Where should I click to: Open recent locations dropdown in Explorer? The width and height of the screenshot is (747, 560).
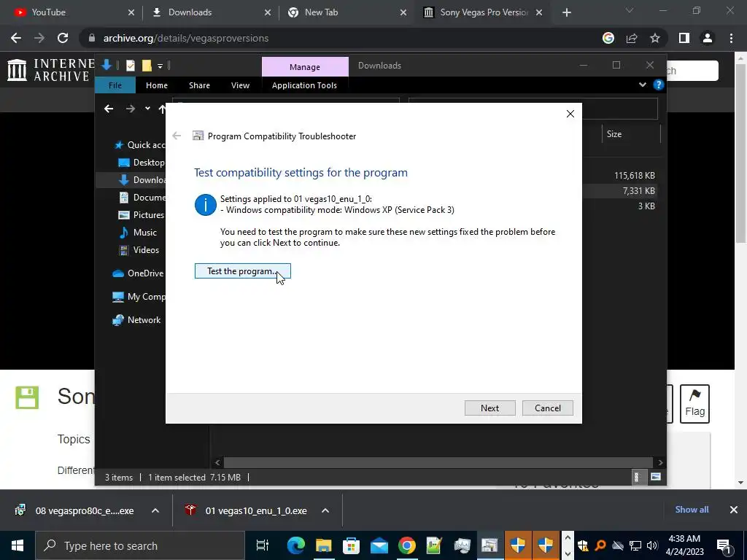click(147, 109)
